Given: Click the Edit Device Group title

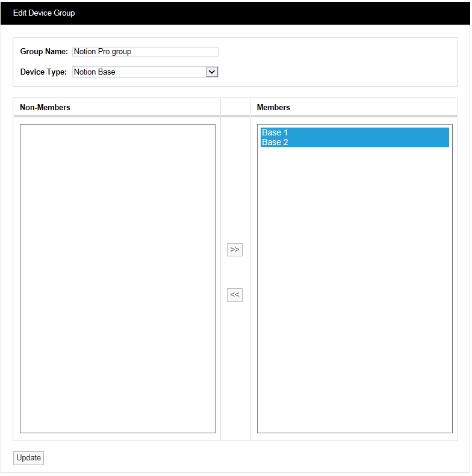Looking at the screenshot, I should tap(44, 13).
